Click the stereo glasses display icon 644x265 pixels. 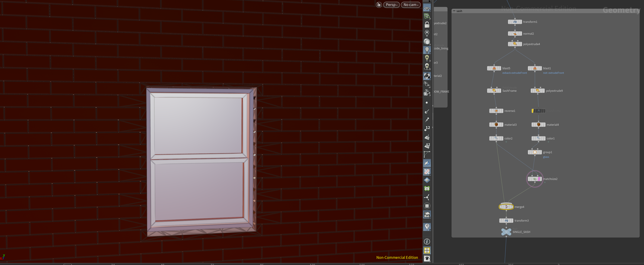coord(427,84)
